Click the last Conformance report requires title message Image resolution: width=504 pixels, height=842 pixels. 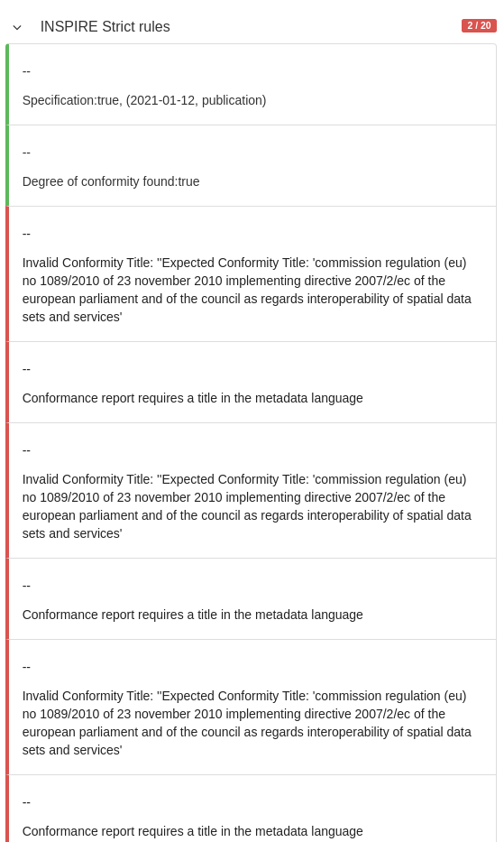pos(193,831)
